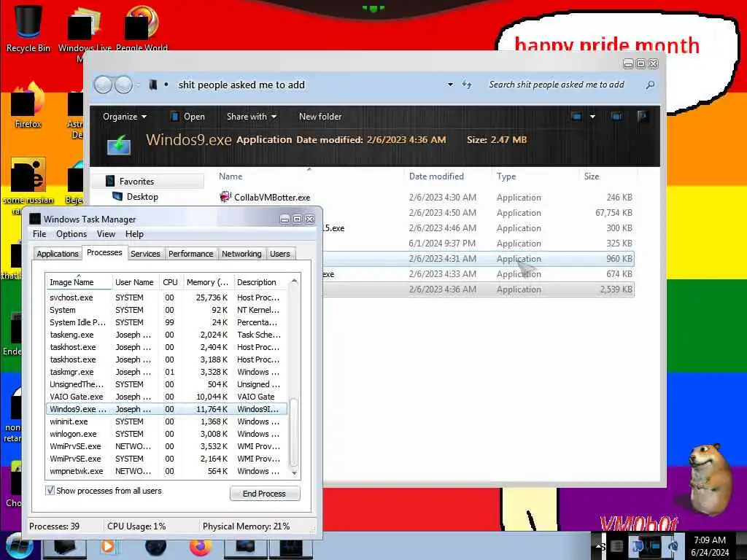747x560 pixels.
Task: Click the End Process button
Action: tap(264, 494)
